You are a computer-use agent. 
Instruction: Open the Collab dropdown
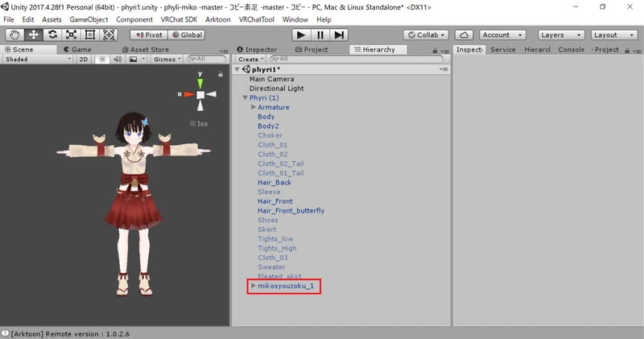click(426, 35)
